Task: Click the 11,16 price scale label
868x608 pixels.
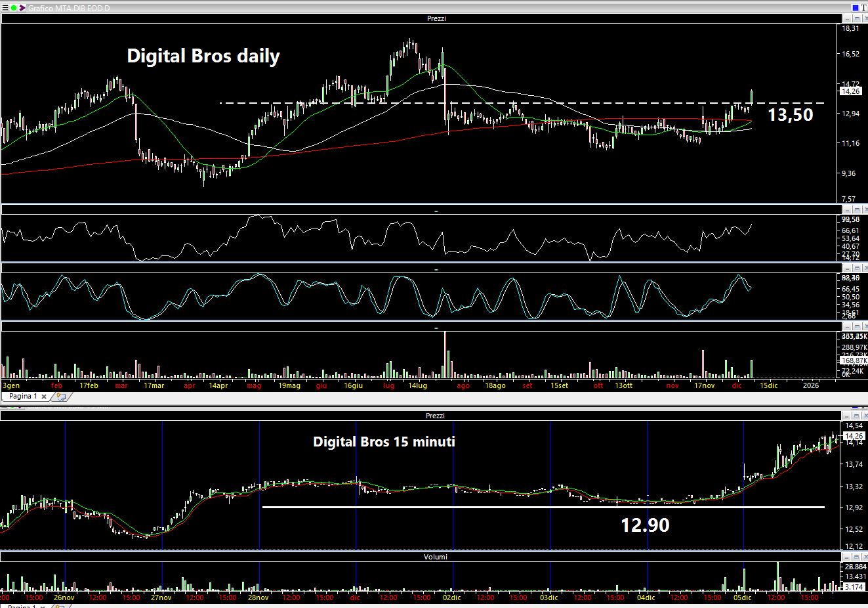Action: pyautogui.click(x=852, y=143)
